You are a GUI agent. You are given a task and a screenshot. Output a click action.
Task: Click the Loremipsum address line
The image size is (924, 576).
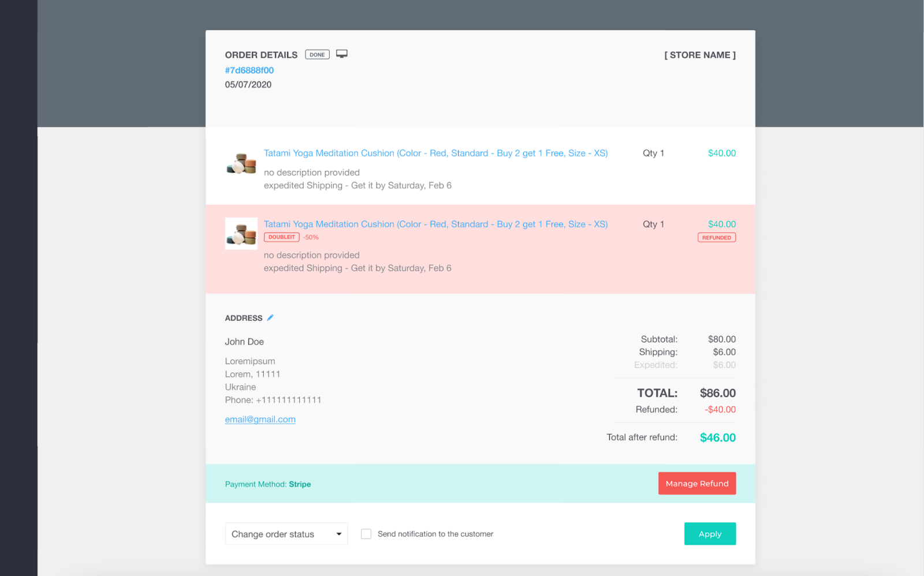(250, 361)
